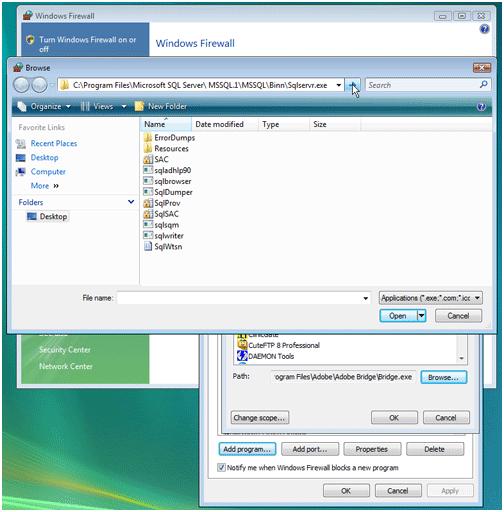Collapse the Folders pane chevron
This screenshot has height=512, width=504.
pos(131,202)
